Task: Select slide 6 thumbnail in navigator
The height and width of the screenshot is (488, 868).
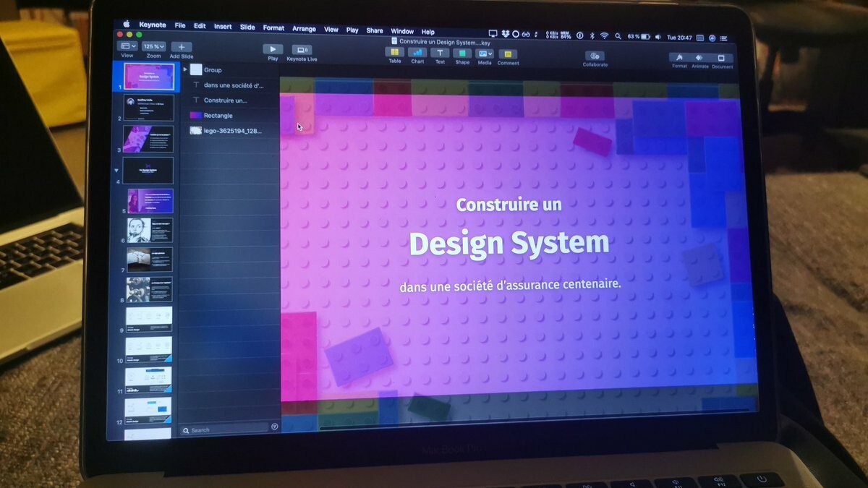Action: pos(150,231)
